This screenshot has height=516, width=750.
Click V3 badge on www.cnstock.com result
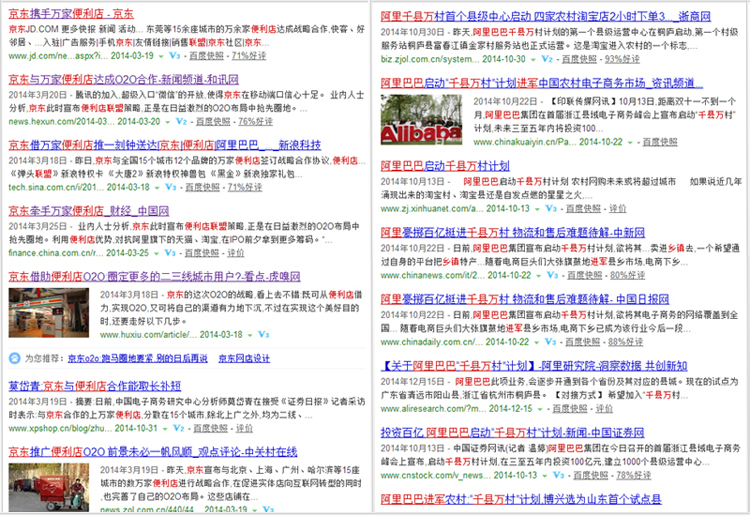click(x=559, y=475)
